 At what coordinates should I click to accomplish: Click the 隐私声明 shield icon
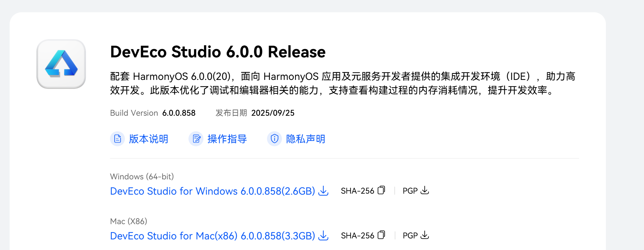[x=275, y=139]
